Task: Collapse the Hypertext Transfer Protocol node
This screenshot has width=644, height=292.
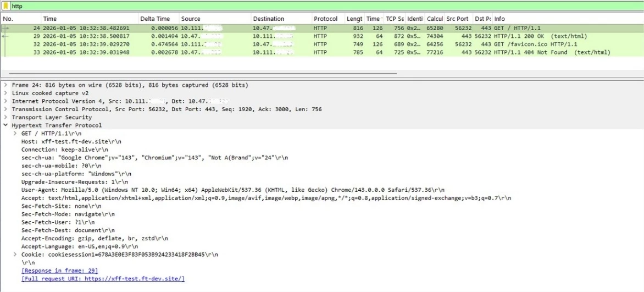Action: coord(5,125)
